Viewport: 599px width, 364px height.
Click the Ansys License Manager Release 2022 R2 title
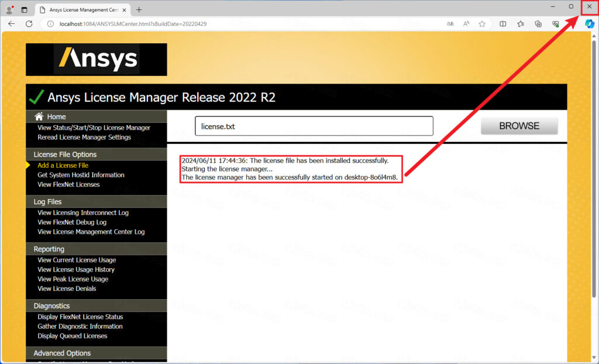tap(161, 98)
